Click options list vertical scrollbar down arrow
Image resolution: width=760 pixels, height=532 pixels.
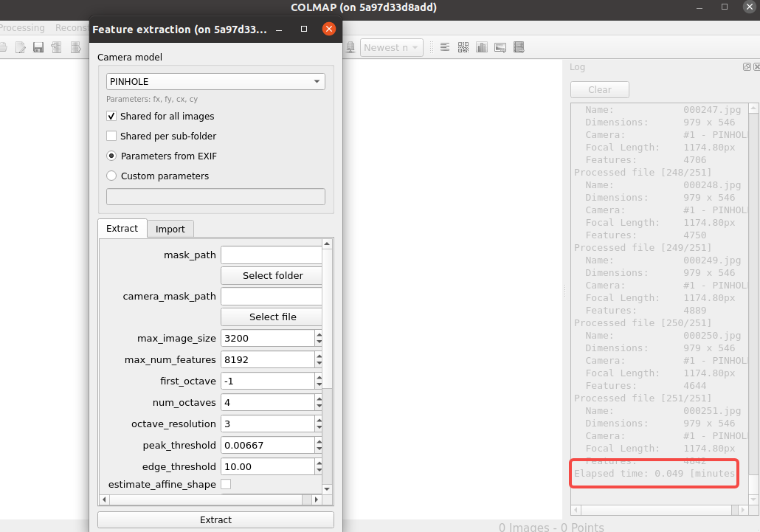pos(327,489)
